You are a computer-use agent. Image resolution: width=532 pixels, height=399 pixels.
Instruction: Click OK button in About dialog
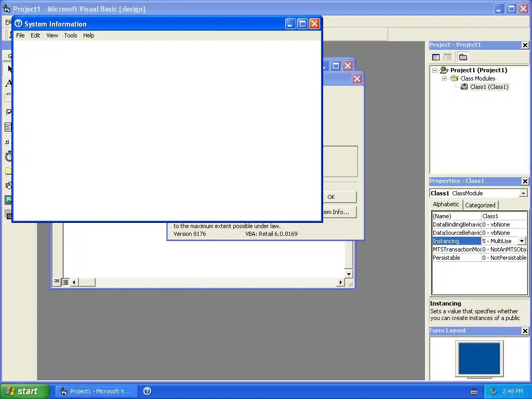click(339, 197)
